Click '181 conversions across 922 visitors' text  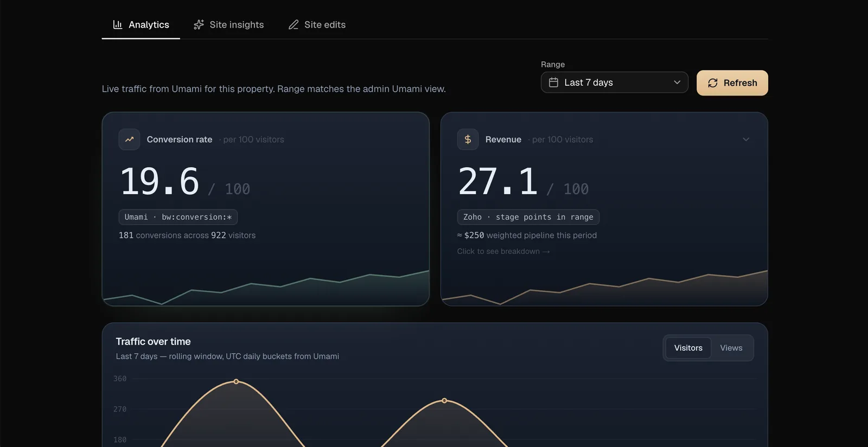(x=187, y=235)
